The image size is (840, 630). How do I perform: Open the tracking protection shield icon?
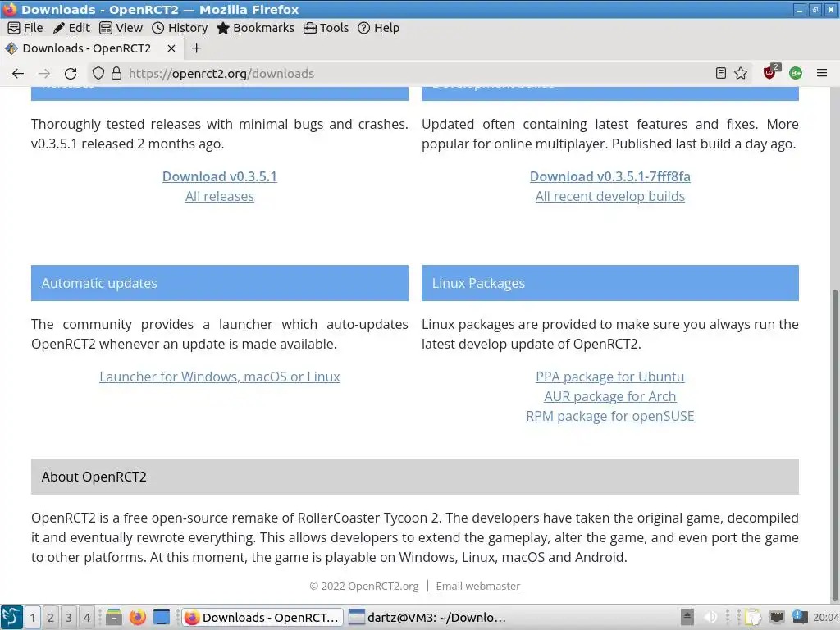coord(98,73)
